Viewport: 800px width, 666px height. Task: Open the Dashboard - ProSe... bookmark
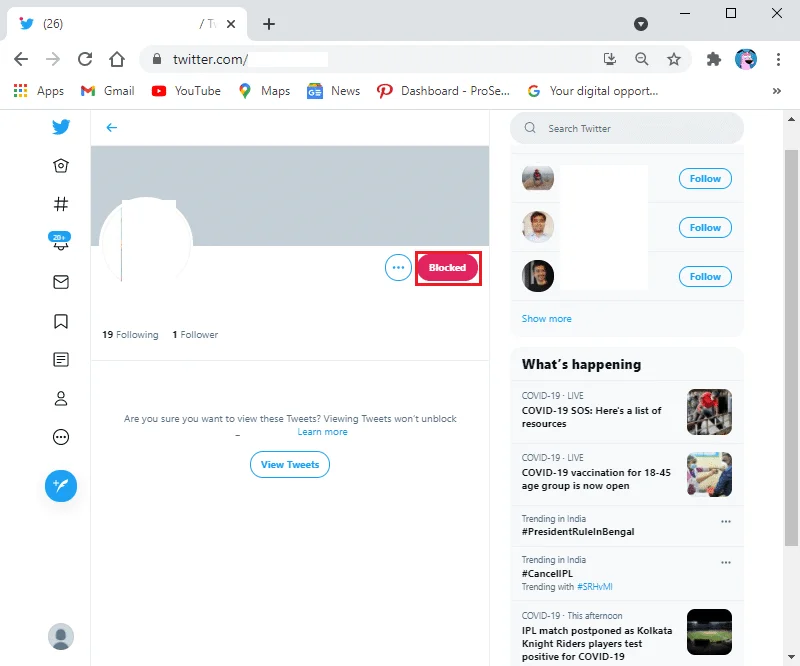point(443,91)
